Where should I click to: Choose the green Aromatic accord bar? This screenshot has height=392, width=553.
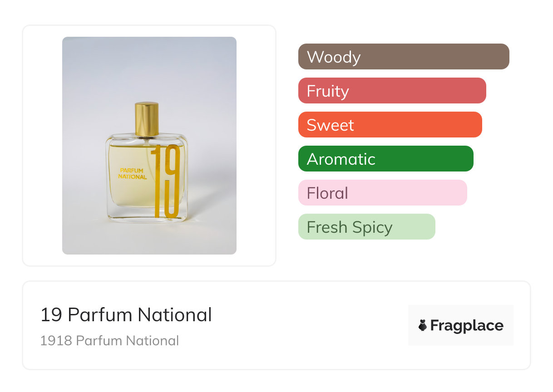point(385,159)
